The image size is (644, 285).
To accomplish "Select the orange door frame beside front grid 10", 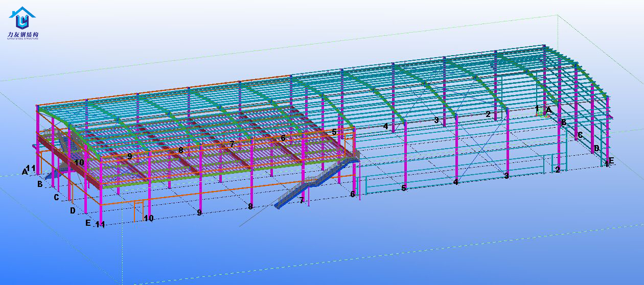I will (x=138, y=210).
